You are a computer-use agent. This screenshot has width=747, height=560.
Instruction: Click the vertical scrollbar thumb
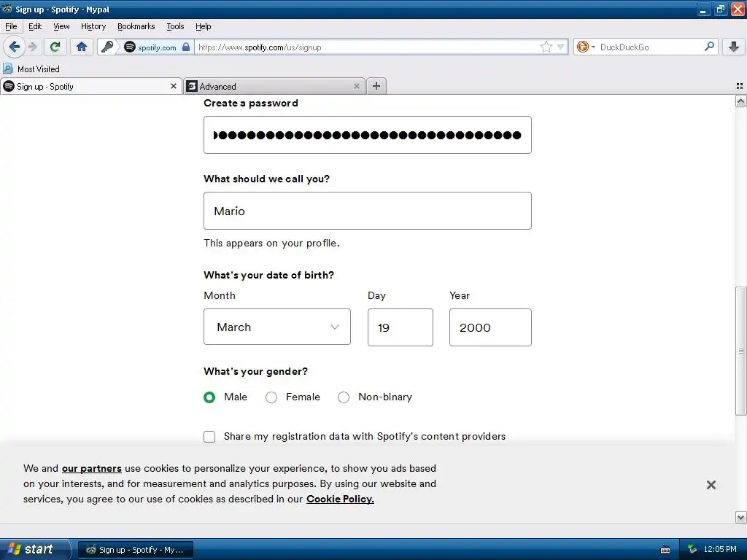(x=741, y=351)
